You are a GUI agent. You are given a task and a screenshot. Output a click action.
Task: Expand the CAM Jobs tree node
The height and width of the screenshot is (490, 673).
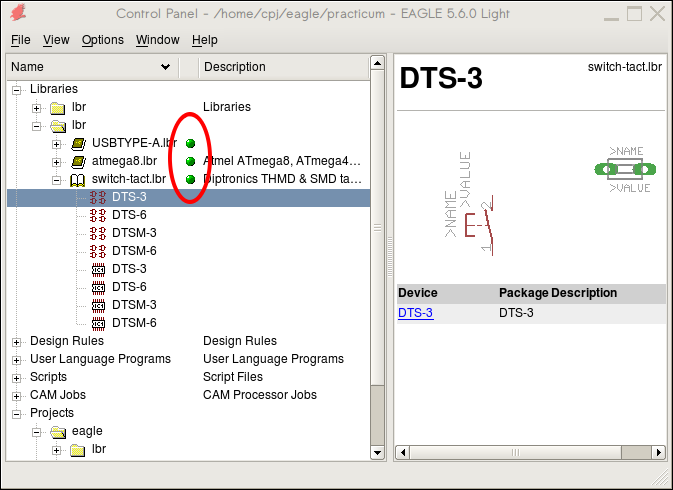click(x=16, y=396)
